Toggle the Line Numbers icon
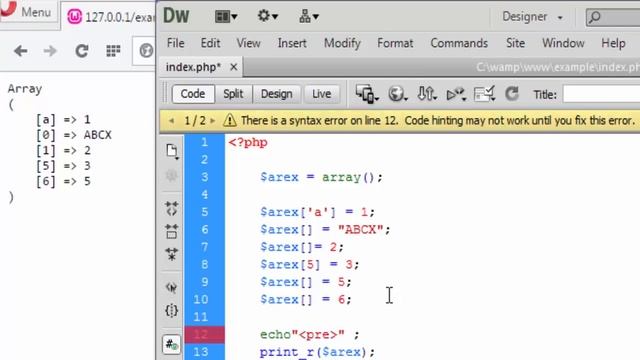 click(x=172, y=345)
